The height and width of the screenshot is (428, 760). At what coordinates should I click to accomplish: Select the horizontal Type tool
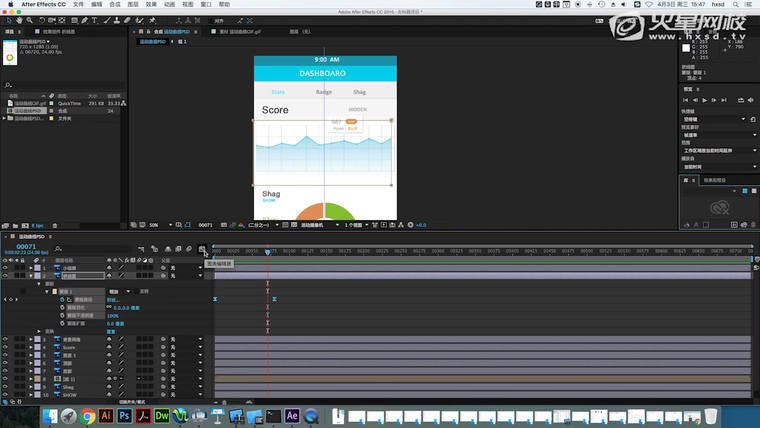[x=93, y=19]
